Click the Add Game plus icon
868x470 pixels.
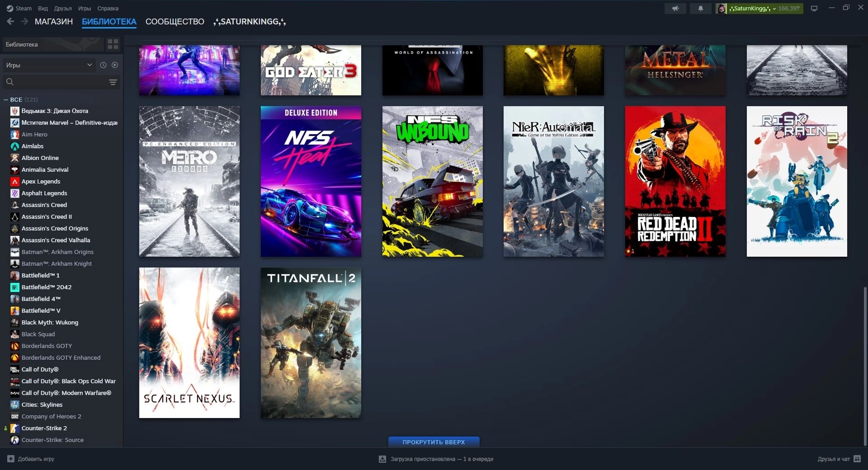pos(11,459)
